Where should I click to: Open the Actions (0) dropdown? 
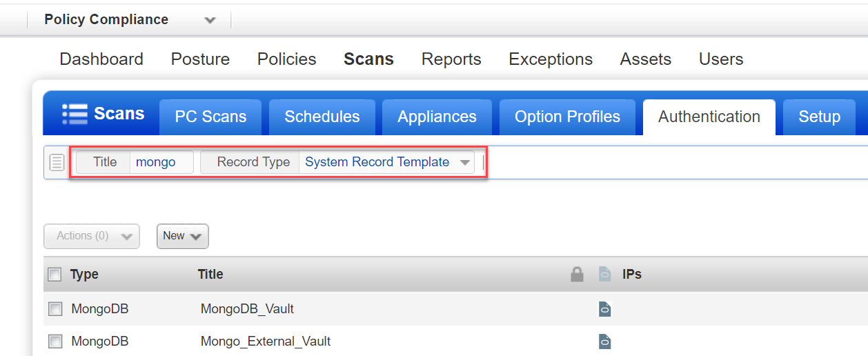91,236
